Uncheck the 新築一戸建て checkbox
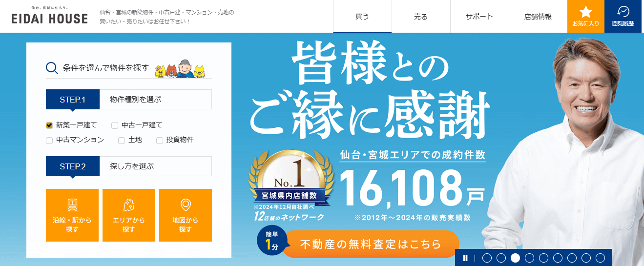Screen dimensions: 644x266 pyautogui.click(x=49, y=125)
